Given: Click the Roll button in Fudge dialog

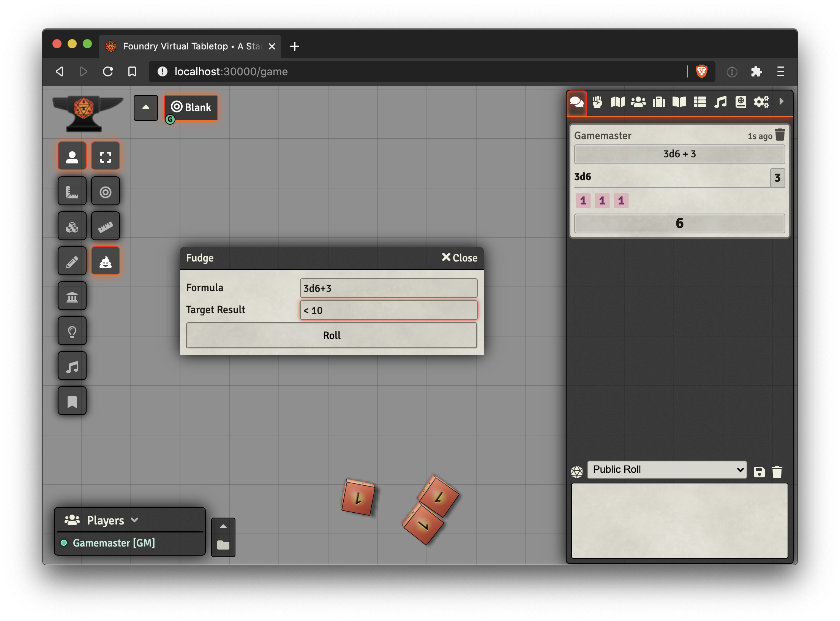Looking at the screenshot, I should pos(332,335).
